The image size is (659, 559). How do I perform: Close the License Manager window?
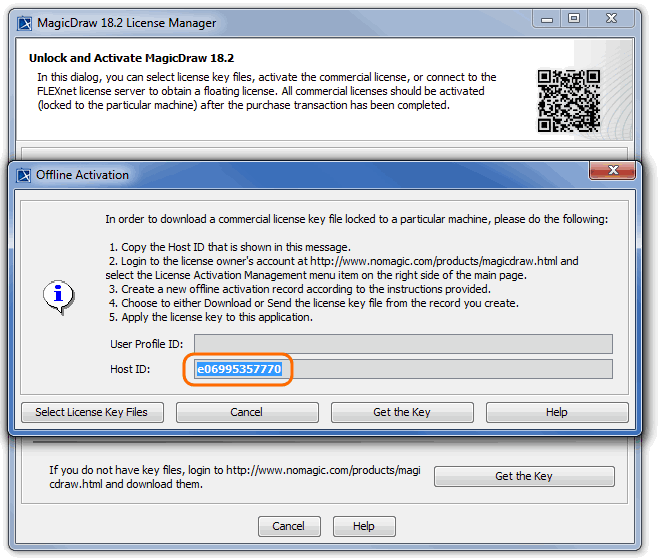(x=612, y=18)
